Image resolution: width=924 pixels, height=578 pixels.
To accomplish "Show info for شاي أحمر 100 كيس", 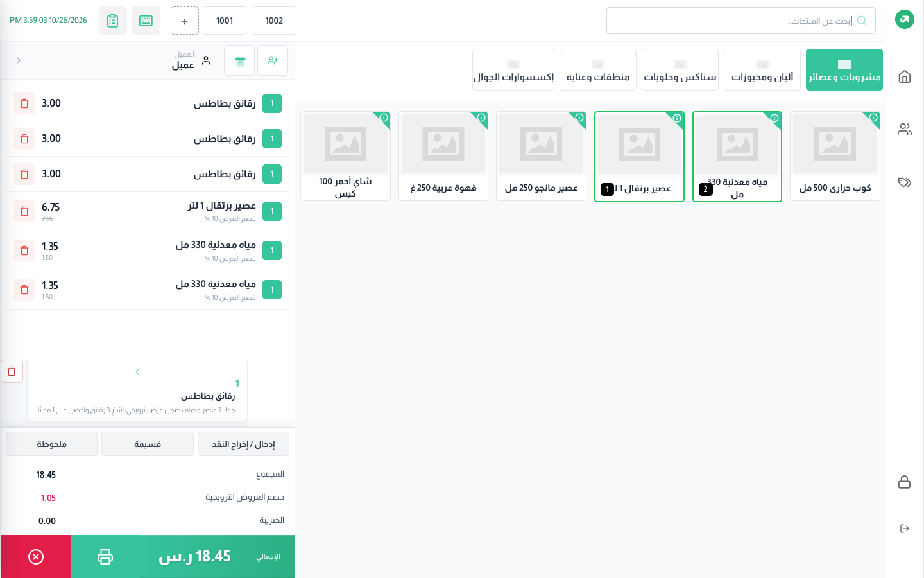I will coord(384,118).
